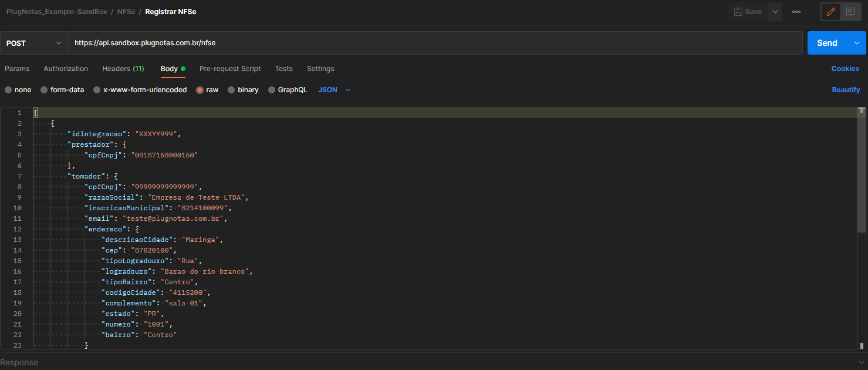Open the Send button arrow options
Image resolution: width=868 pixels, height=370 pixels.
coord(856,43)
